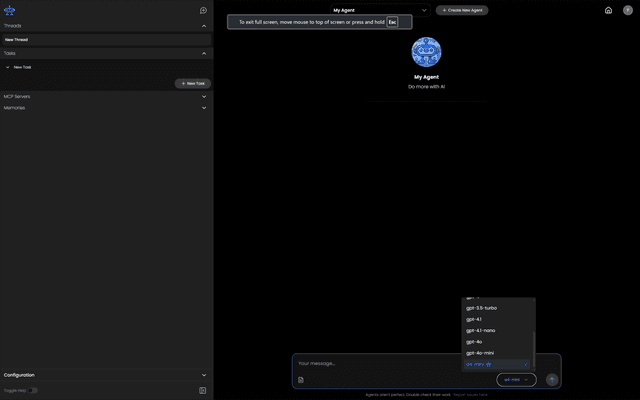Collapse the sidebar with the panel icon
Viewport: 640px width, 400px height.
(203, 390)
